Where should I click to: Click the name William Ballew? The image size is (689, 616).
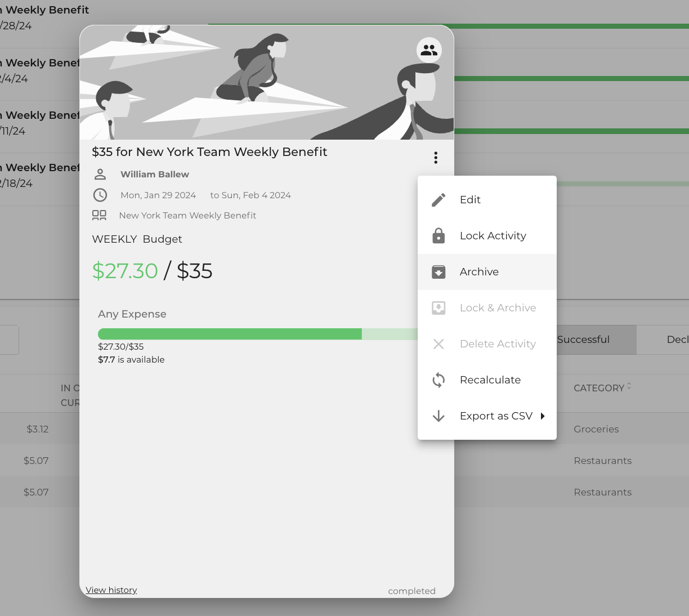[x=155, y=175]
